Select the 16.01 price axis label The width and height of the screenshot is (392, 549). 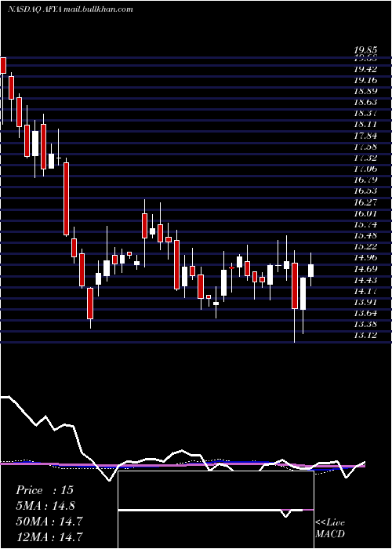point(366,213)
